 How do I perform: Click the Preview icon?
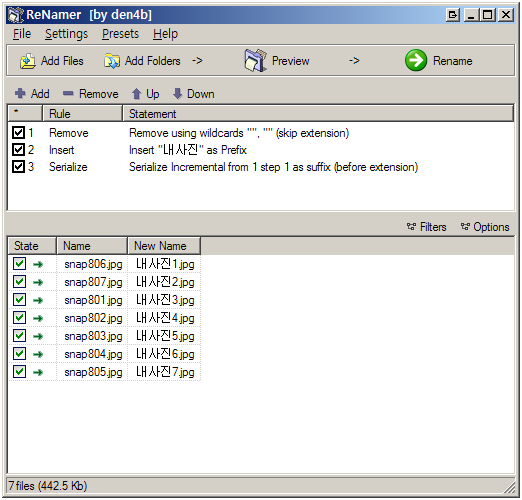tap(255, 61)
